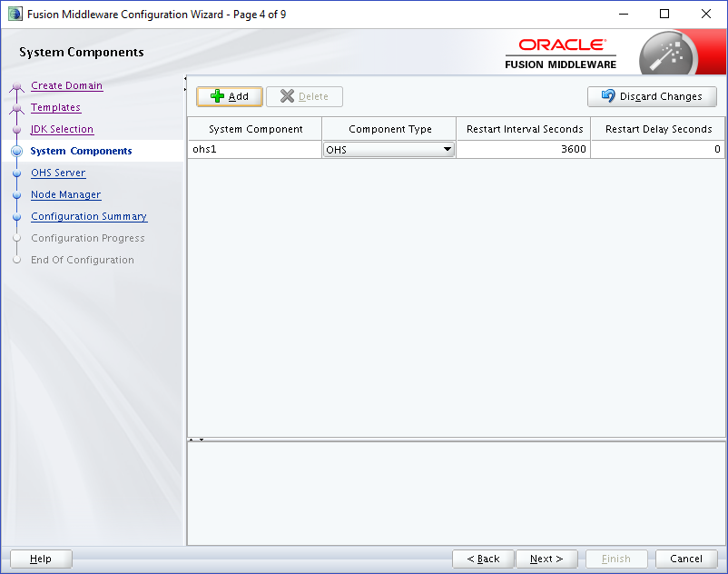Go to the Configuration Summary step
The width and height of the screenshot is (728, 574).
tap(89, 216)
